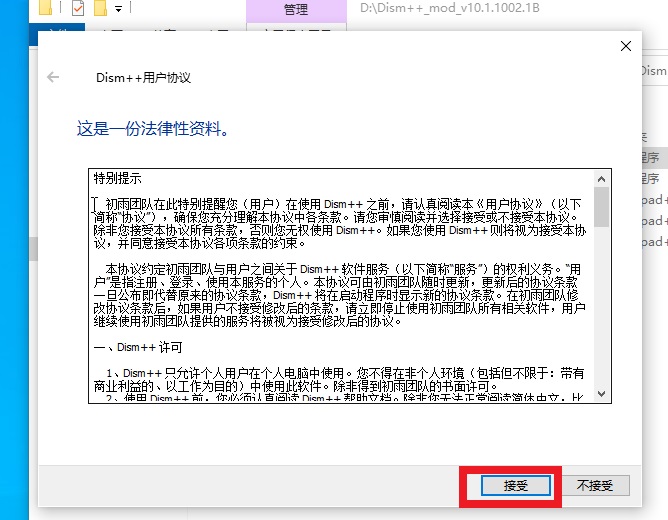
Task: Click the agreement scrollbar thumb
Action: [x=601, y=206]
